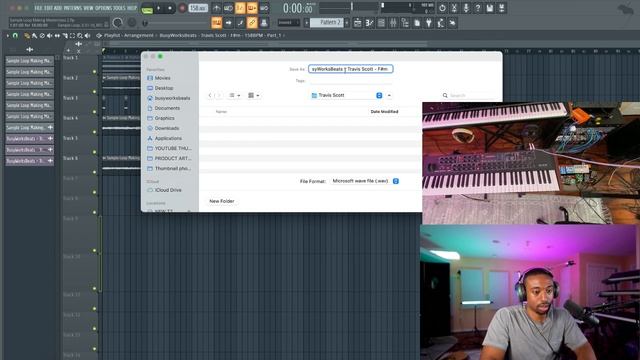Image resolution: width=640 pixels, height=360 pixels.
Task: Toggle the playlist magnet snap icon
Action: click(15, 36)
